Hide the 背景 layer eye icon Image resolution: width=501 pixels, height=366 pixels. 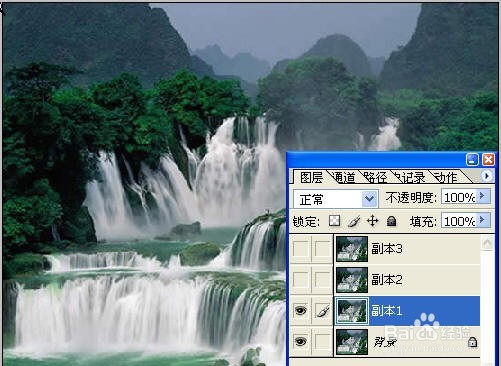pyautogui.click(x=300, y=341)
